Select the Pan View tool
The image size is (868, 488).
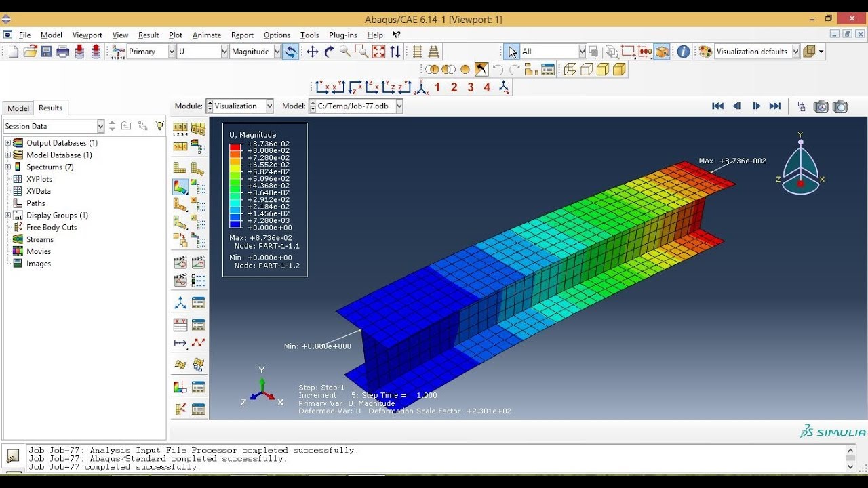(x=313, y=52)
